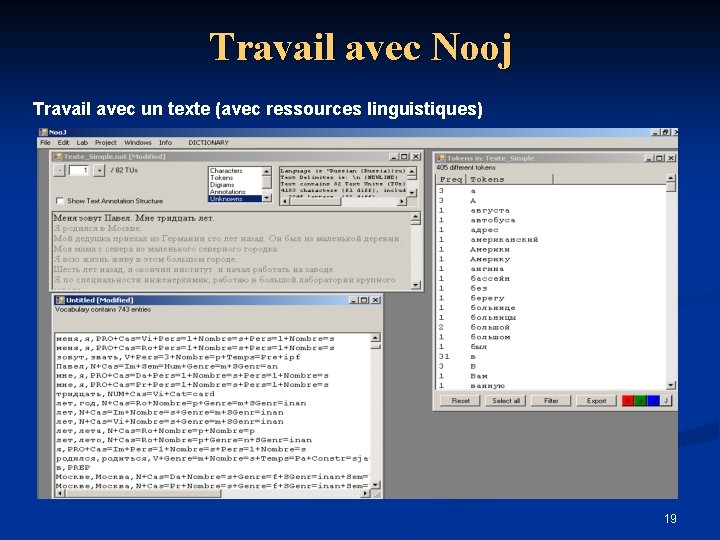Image resolution: width=720 pixels, height=540 pixels.
Task: Click dictionary line 'Павел,N+Cas=Im+Sem=Hum'
Action: pyautogui.click(x=167, y=366)
